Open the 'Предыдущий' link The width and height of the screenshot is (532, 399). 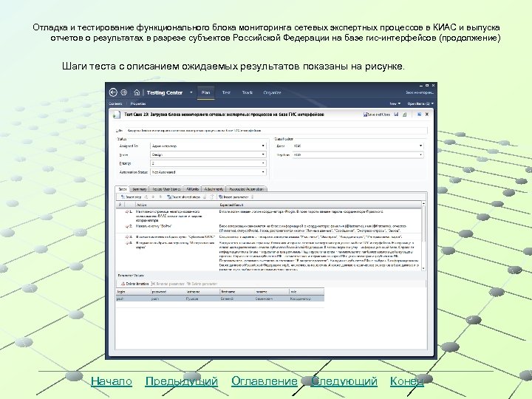click(182, 381)
